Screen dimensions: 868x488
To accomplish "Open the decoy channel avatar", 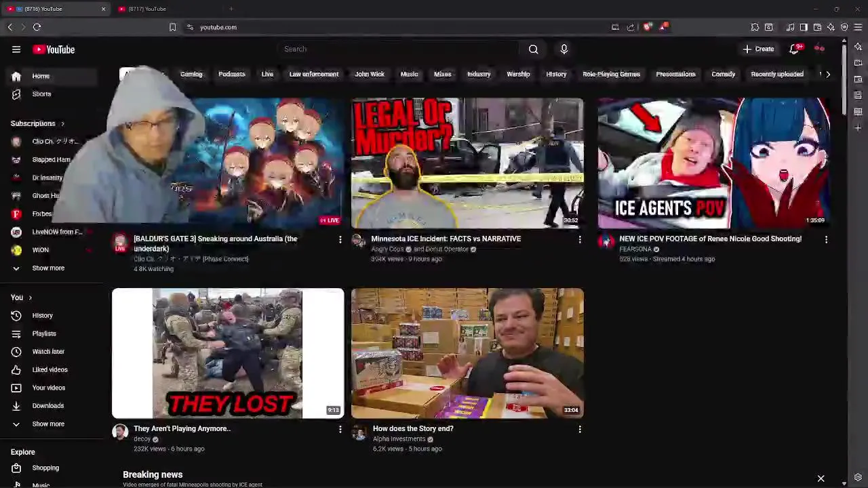I will click(x=120, y=432).
